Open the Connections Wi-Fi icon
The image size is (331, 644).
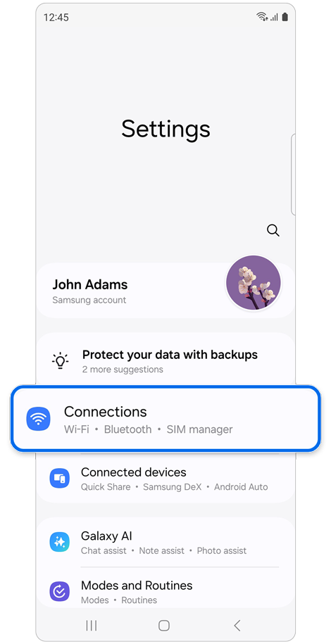tap(38, 419)
